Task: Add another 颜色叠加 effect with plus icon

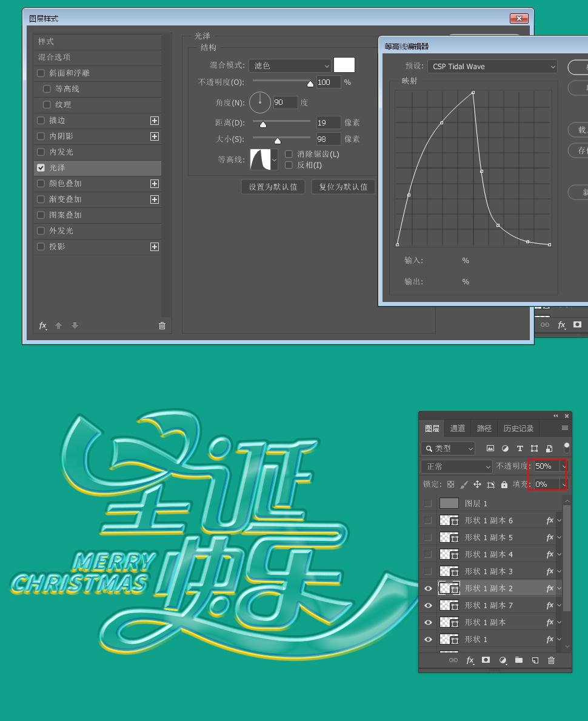Action: (x=155, y=184)
